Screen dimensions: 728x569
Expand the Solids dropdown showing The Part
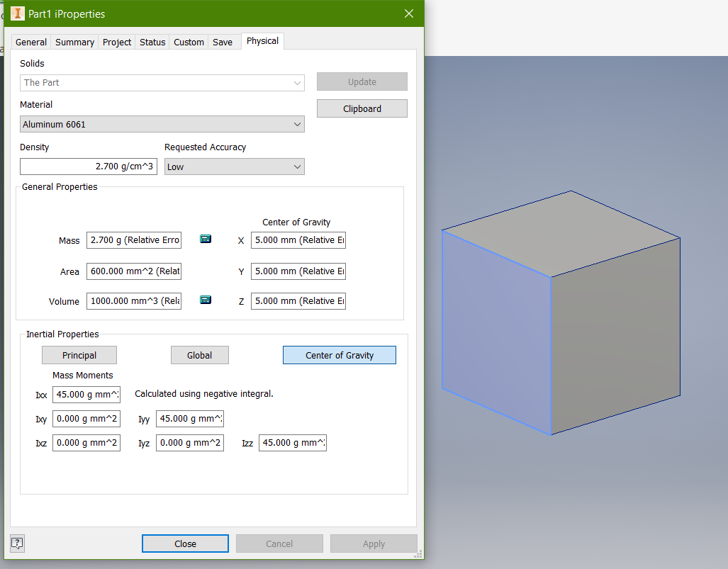[x=162, y=83]
